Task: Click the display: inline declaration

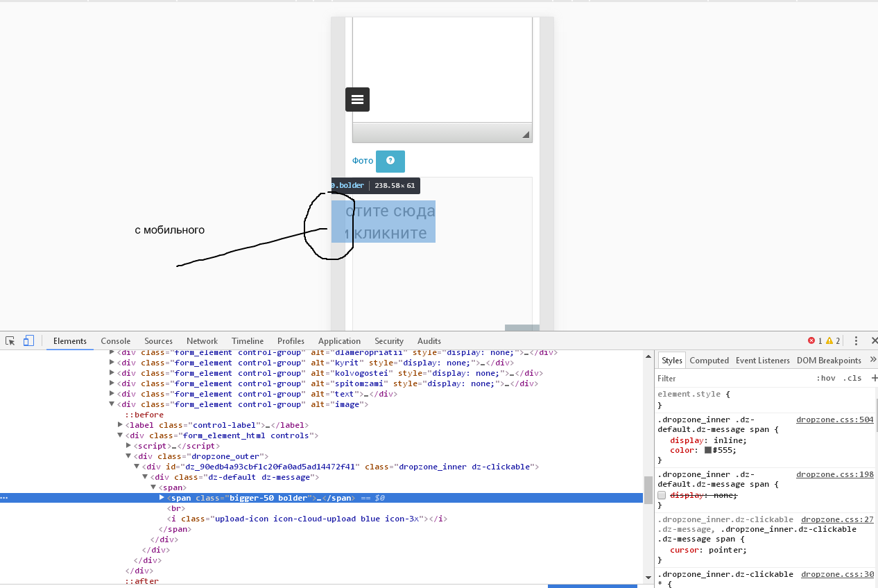Action: [x=708, y=440]
